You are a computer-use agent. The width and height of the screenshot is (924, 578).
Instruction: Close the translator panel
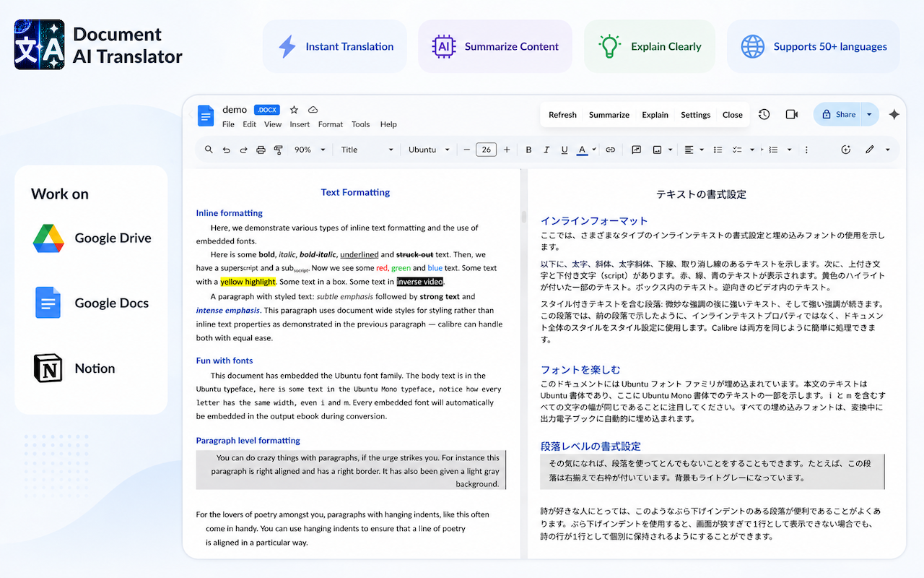click(x=733, y=115)
